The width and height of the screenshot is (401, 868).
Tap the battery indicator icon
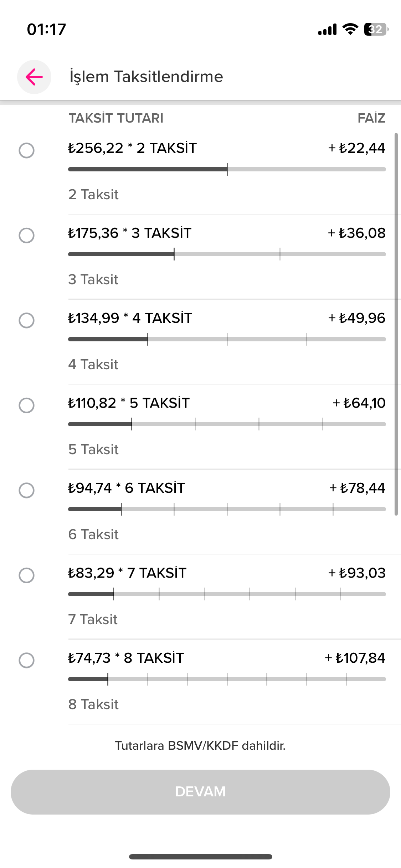(x=376, y=29)
